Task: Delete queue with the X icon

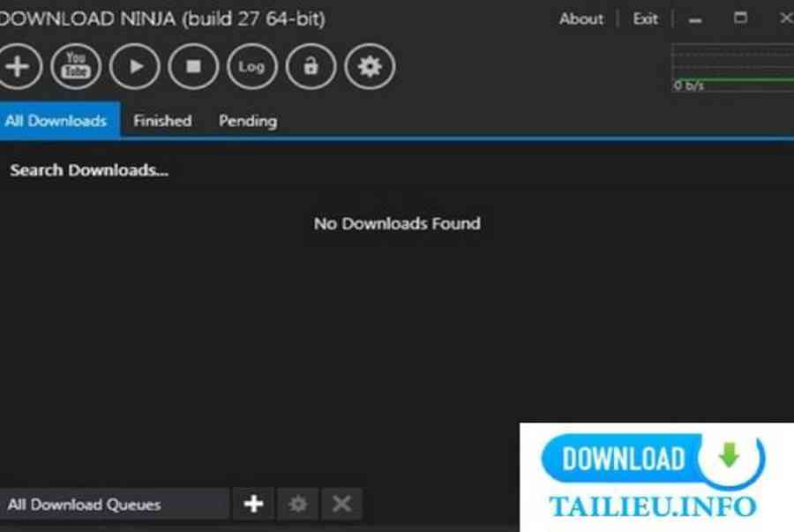Action: [x=341, y=504]
